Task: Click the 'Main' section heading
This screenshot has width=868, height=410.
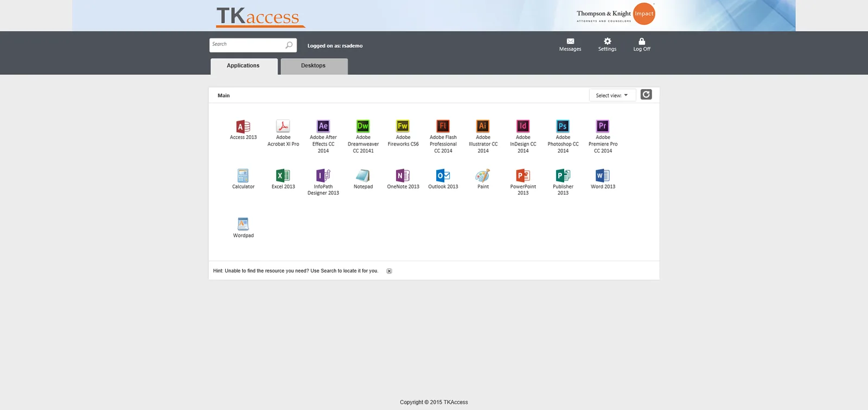Action: pyautogui.click(x=224, y=96)
